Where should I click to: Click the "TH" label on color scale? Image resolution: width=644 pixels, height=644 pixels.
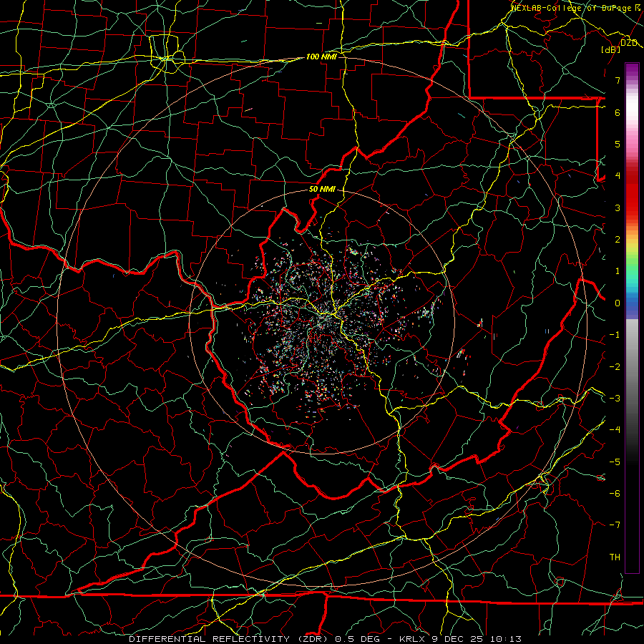coord(615,557)
